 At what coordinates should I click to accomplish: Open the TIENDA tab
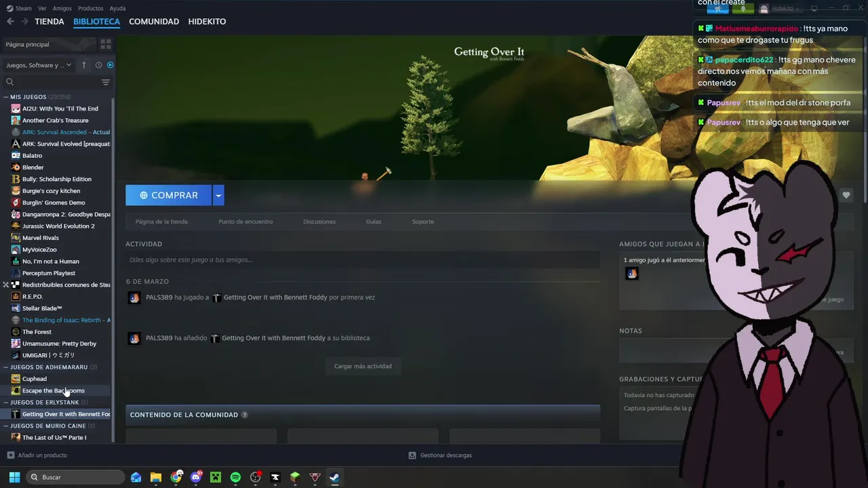click(x=50, y=22)
